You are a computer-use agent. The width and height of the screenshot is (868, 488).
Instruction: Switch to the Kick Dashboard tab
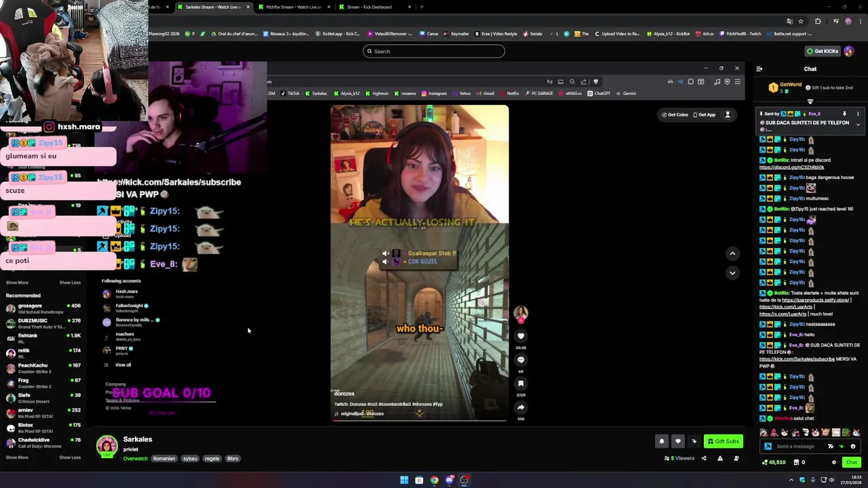tap(369, 7)
